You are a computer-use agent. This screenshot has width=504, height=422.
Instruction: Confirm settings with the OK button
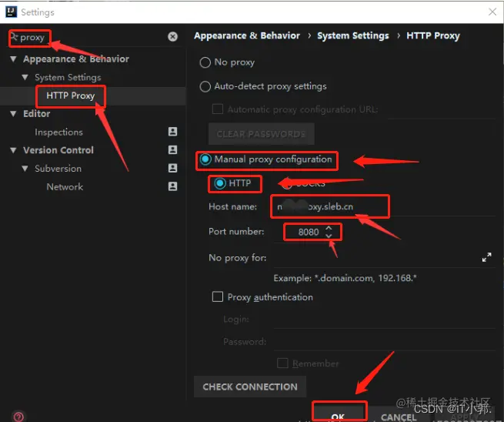point(338,417)
